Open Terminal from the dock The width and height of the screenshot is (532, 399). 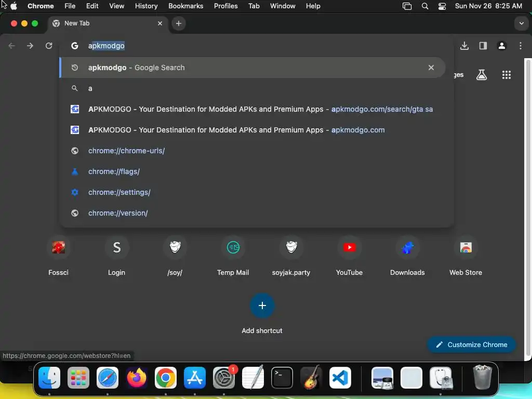point(282,378)
